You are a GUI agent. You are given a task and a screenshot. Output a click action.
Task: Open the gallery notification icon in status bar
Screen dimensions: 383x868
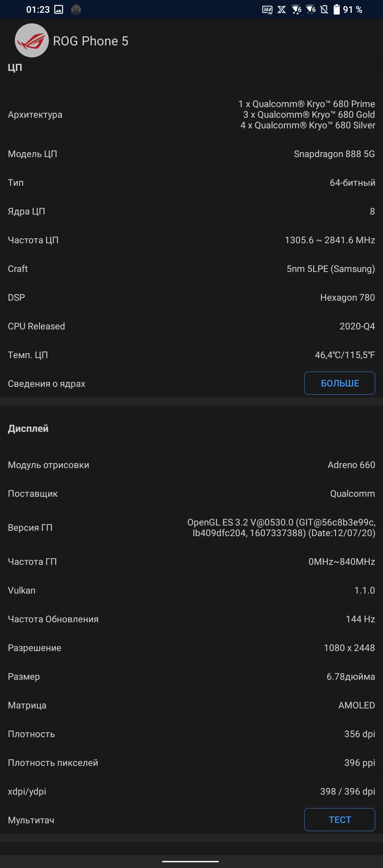coord(59,10)
